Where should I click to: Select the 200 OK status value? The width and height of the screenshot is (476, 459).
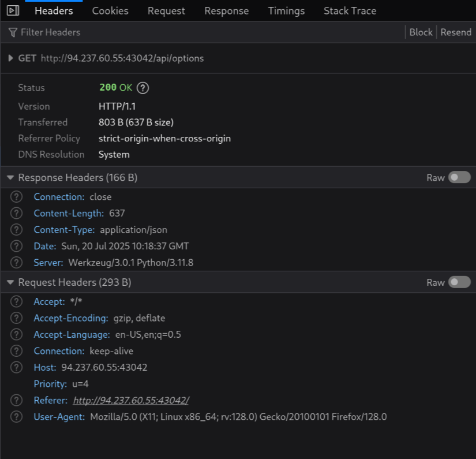click(115, 88)
